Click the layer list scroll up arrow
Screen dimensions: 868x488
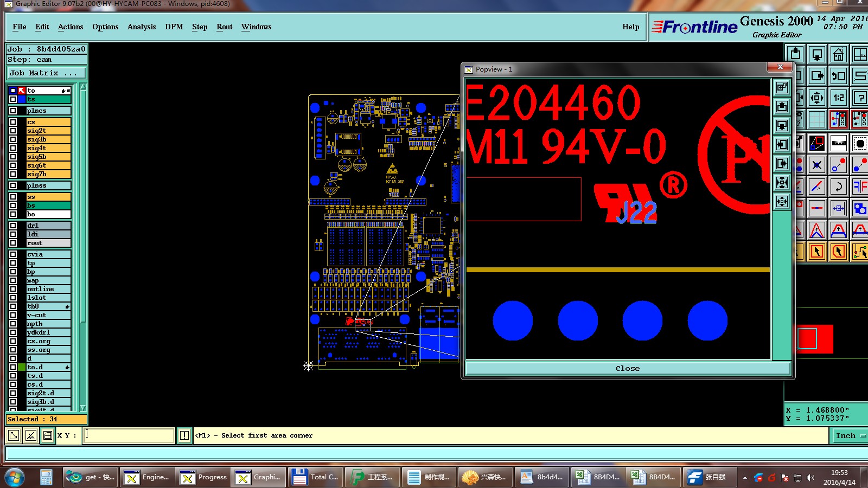click(x=83, y=87)
